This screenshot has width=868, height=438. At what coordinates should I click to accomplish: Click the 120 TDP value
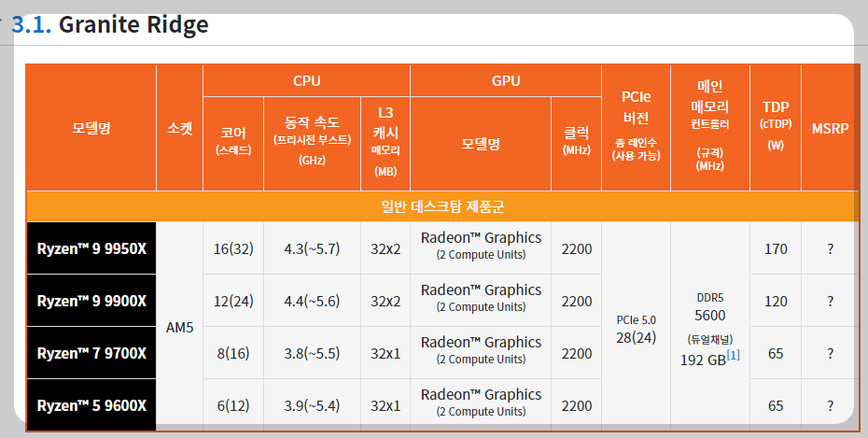pos(776,301)
